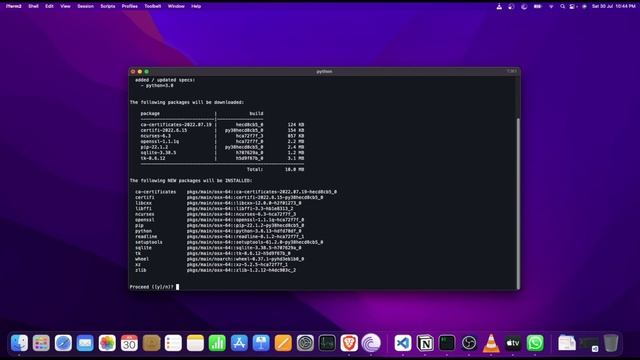640x360 pixels.
Task: Open date and time Sat 30 Jul
Action: point(613,6)
